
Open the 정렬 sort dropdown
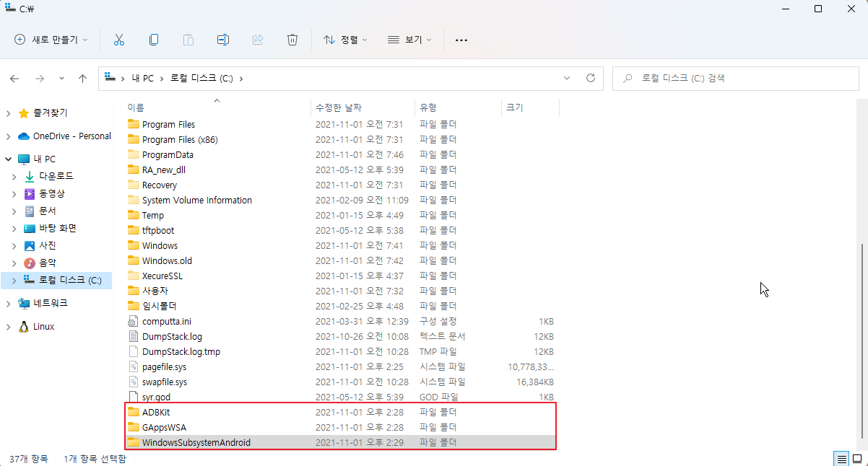click(346, 40)
